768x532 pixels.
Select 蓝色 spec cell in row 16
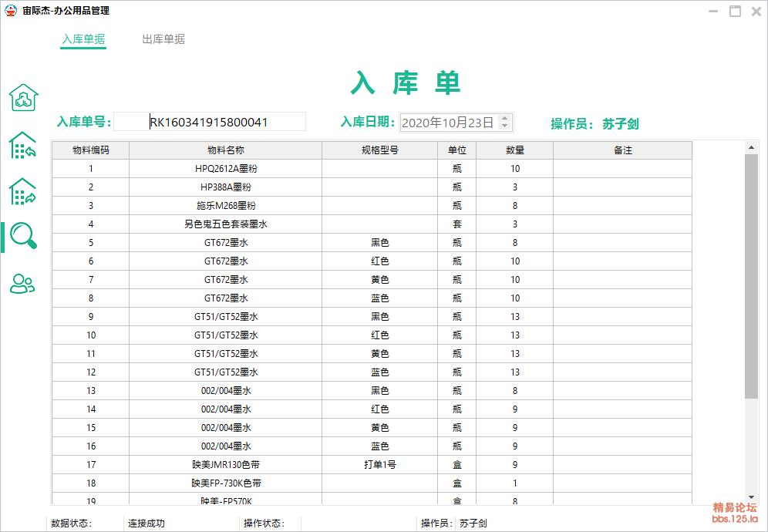[x=379, y=446]
